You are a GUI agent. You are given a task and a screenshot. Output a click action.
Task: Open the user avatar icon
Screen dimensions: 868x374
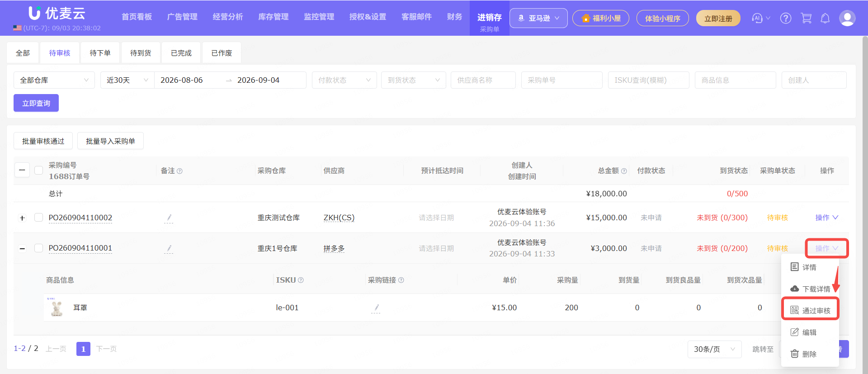pos(847,18)
